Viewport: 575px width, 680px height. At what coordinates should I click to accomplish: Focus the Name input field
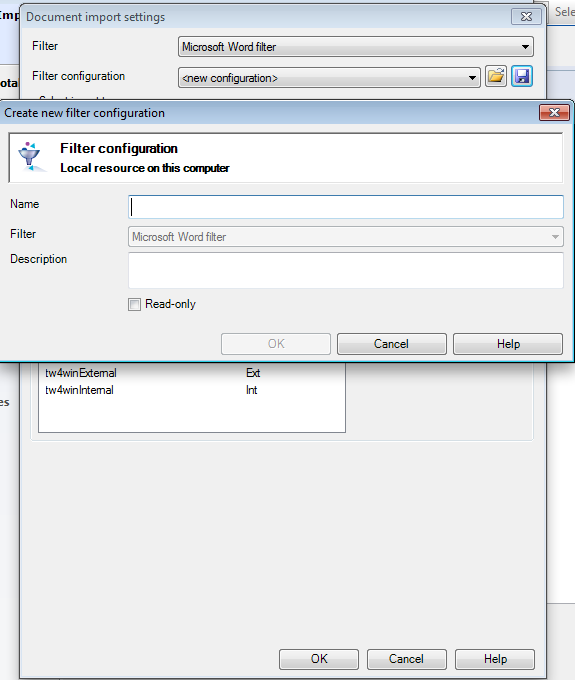click(346, 207)
